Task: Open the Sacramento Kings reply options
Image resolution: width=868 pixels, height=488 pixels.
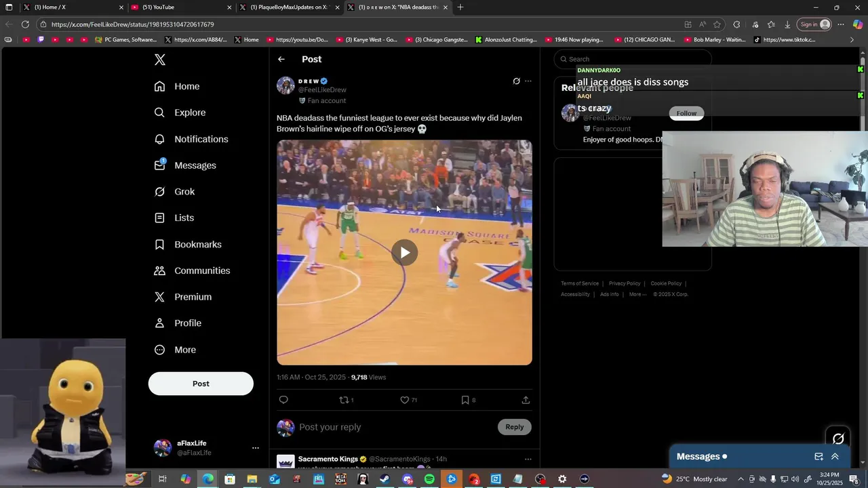Action: [x=528, y=459]
